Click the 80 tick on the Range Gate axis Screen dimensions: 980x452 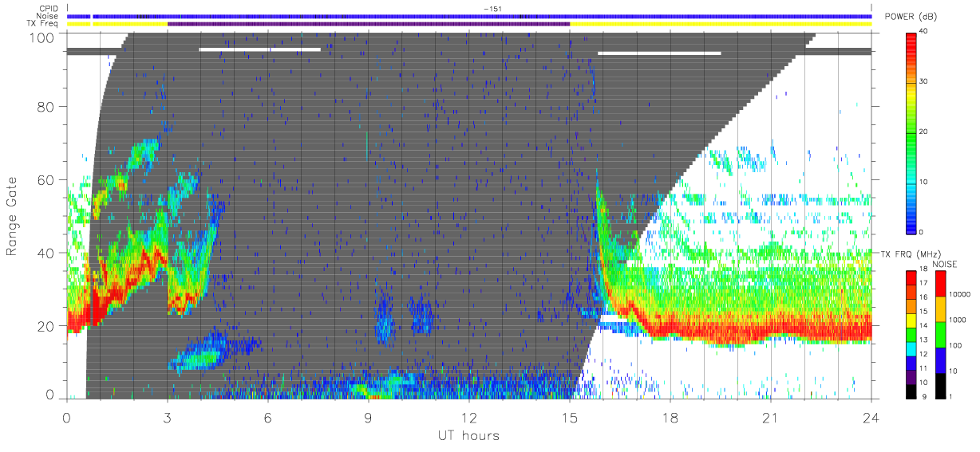point(46,106)
